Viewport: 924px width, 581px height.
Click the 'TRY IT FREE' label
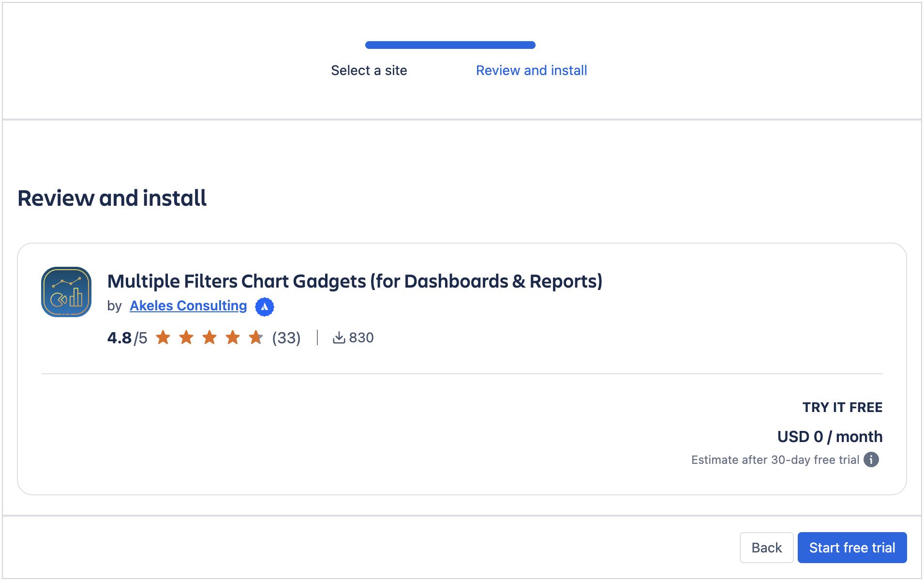tap(842, 408)
